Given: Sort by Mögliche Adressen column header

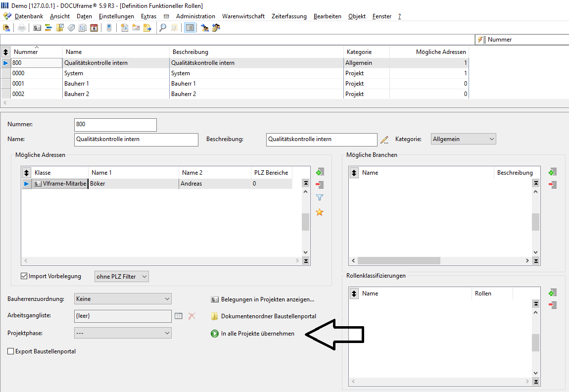Looking at the screenshot, I should coord(429,52).
